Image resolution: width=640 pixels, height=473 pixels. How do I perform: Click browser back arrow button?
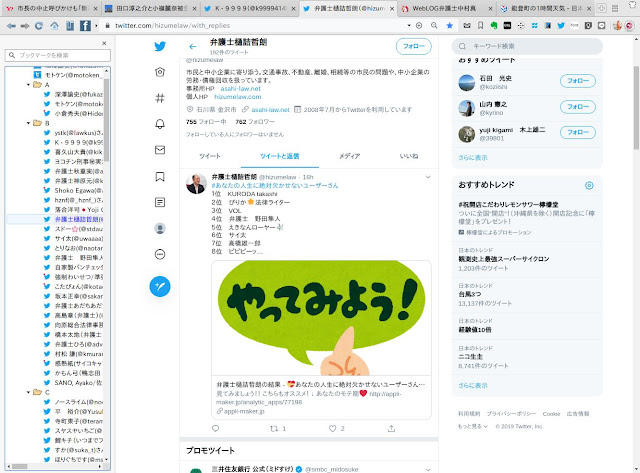point(11,26)
